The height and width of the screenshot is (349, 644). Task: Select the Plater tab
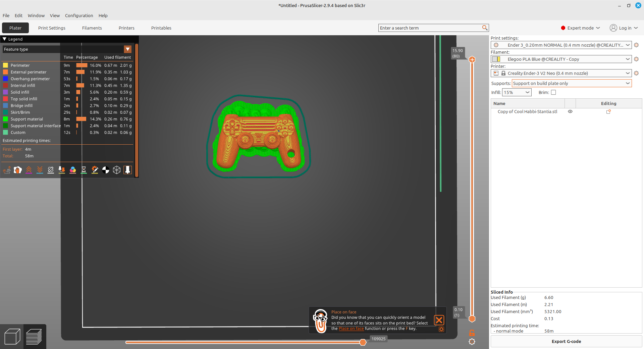15,28
